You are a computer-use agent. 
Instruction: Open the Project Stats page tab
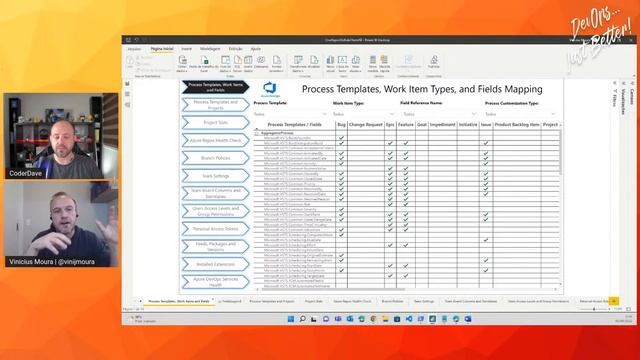point(313,301)
